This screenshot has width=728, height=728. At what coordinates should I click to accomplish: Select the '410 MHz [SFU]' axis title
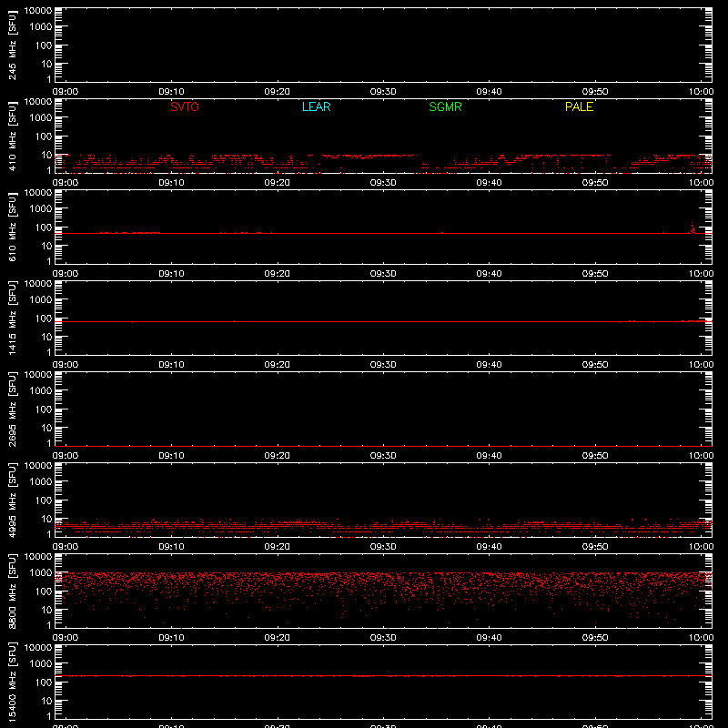[12, 136]
